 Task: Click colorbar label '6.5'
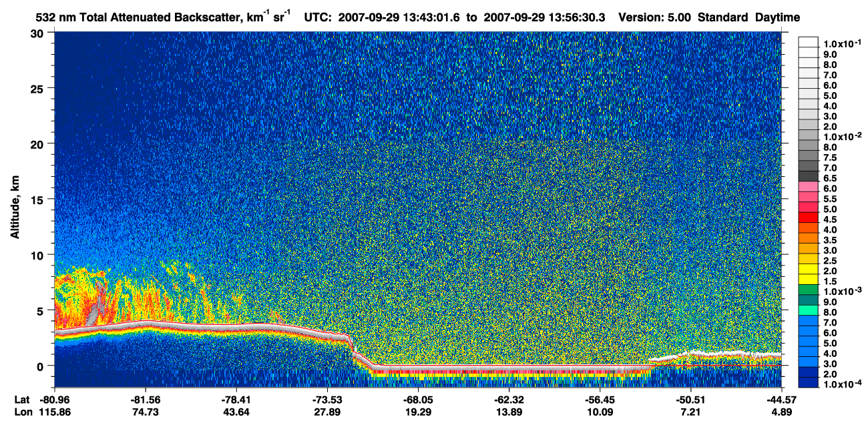click(831, 178)
